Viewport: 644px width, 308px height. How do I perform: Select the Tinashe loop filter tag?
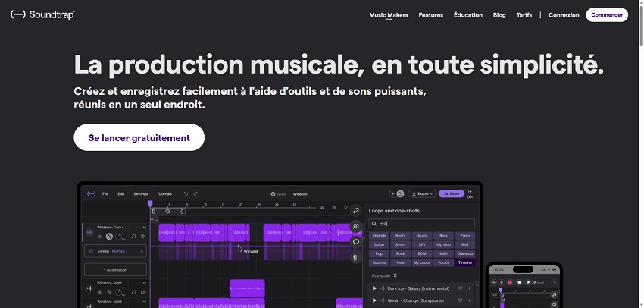(x=465, y=262)
